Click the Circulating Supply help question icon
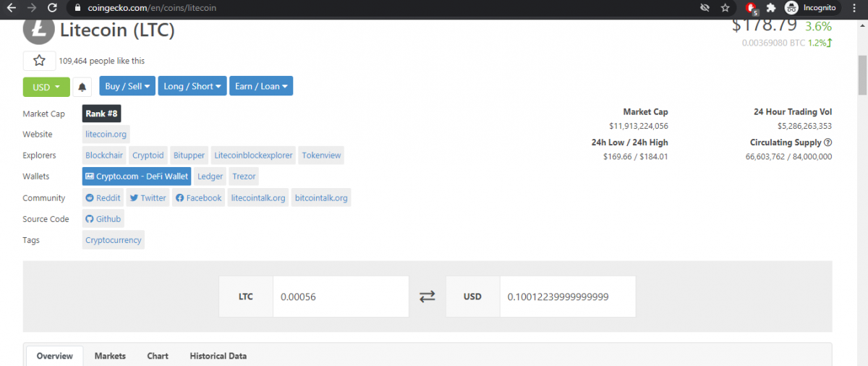 click(827, 142)
